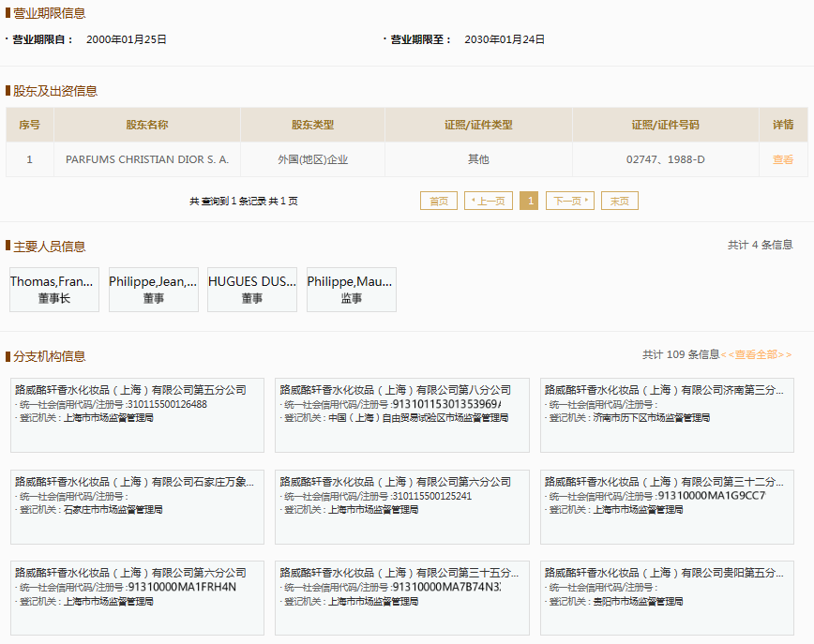Go to 首页 first page of shareholders
Screen dimensions: 814x644
coord(438,201)
